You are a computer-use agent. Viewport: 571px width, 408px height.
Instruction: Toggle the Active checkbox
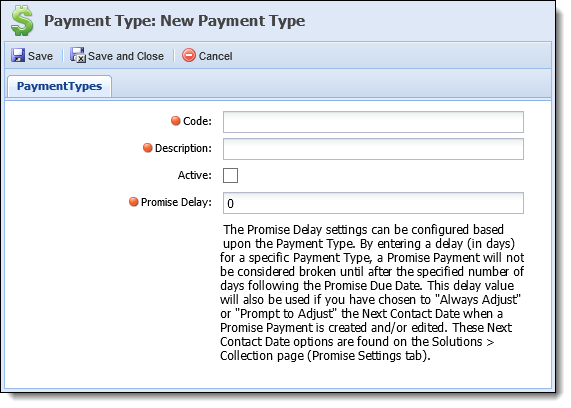pyautogui.click(x=231, y=176)
